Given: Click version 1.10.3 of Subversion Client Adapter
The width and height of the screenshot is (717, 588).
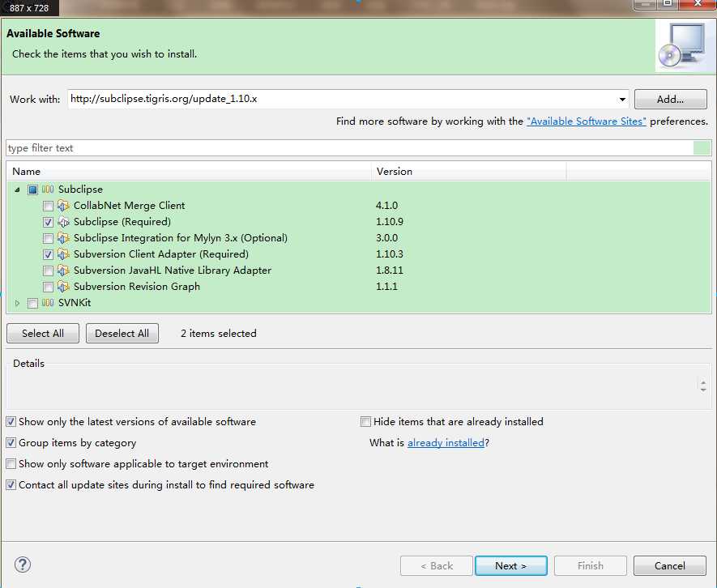Looking at the screenshot, I should (390, 254).
